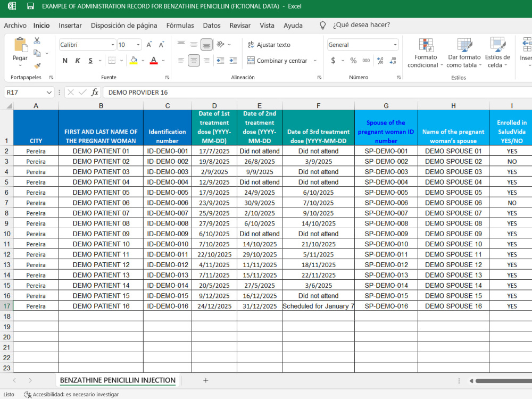This screenshot has width=532, height=399.
Task: Open Formato condicional menu
Action: point(426,53)
